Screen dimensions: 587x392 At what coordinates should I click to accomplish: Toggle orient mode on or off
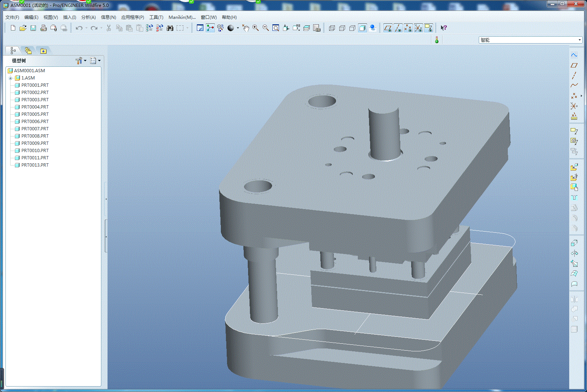220,28
